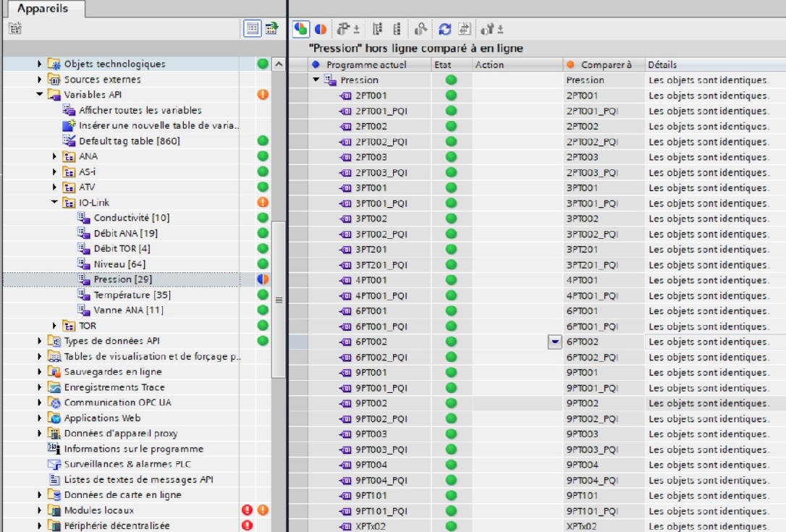Toggle the details view button in Appareils panel
The height and width of the screenshot is (532, 786).
pos(252,29)
